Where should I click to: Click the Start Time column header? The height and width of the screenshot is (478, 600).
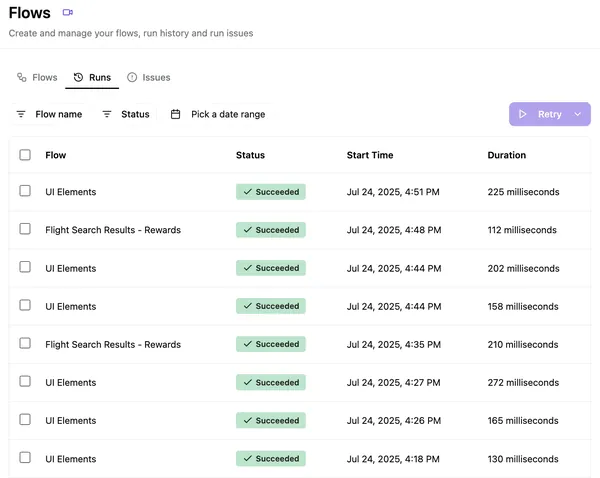tap(370, 155)
